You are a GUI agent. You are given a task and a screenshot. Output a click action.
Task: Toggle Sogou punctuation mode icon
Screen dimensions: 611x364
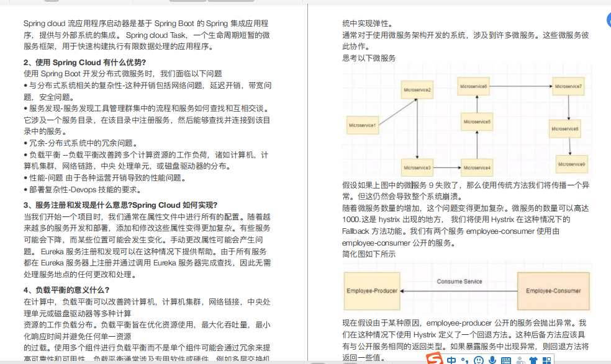pos(465,360)
